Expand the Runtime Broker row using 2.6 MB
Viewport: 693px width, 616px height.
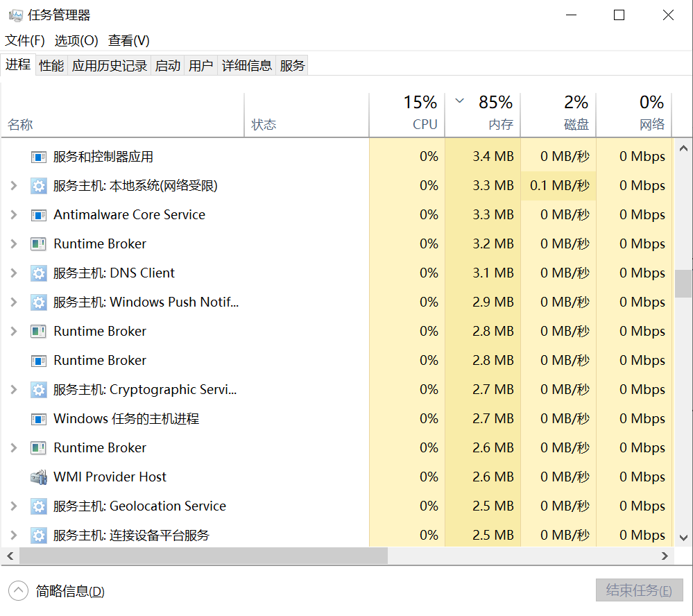pos(14,449)
